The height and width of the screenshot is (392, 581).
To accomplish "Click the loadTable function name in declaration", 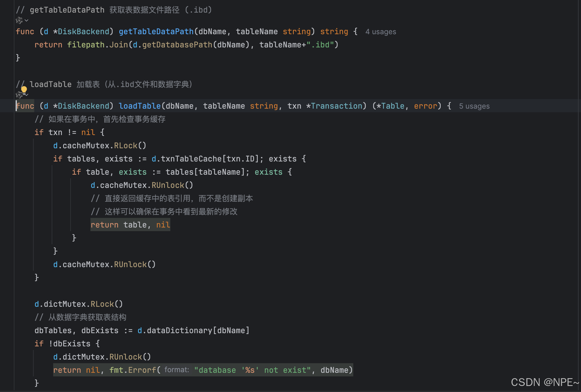I will tap(140, 106).
